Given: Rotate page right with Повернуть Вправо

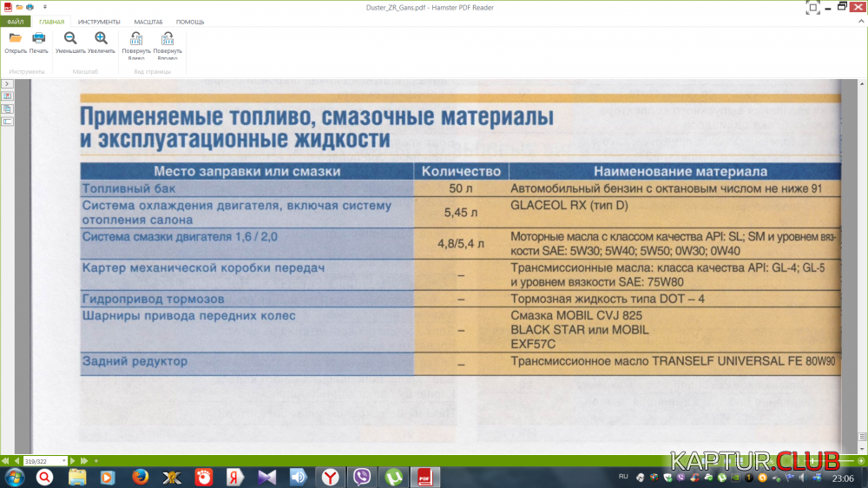Looking at the screenshot, I should [x=168, y=39].
